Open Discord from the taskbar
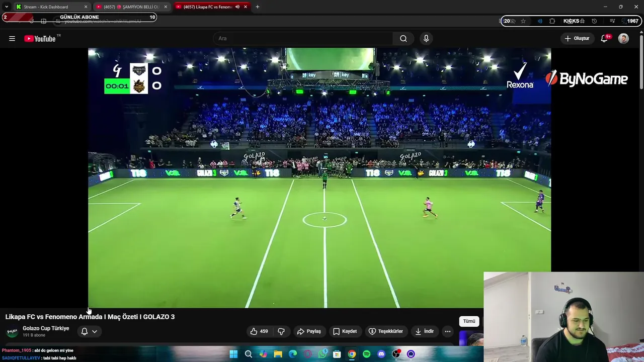The height and width of the screenshot is (362, 644). click(x=381, y=354)
